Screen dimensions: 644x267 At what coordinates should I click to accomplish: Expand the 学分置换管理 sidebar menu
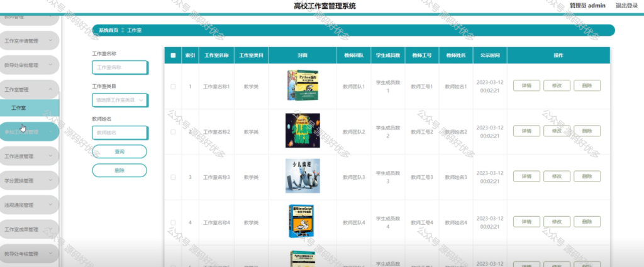[29, 180]
